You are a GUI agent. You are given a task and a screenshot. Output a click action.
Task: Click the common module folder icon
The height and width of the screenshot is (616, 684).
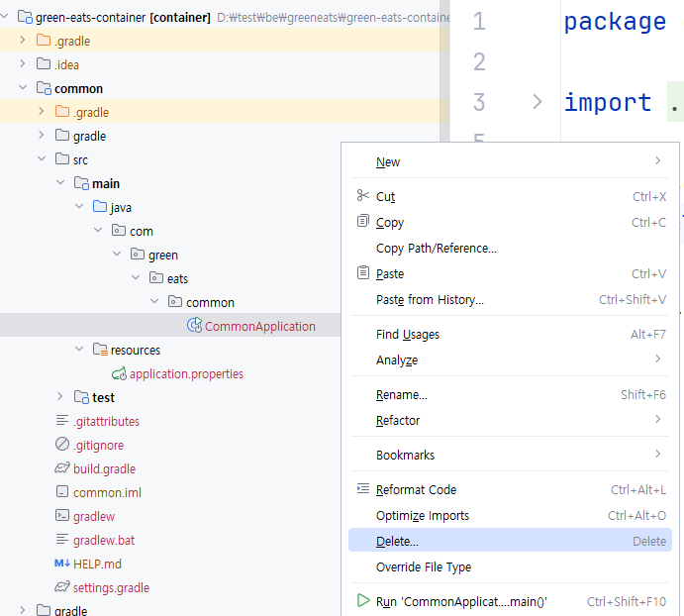44,88
